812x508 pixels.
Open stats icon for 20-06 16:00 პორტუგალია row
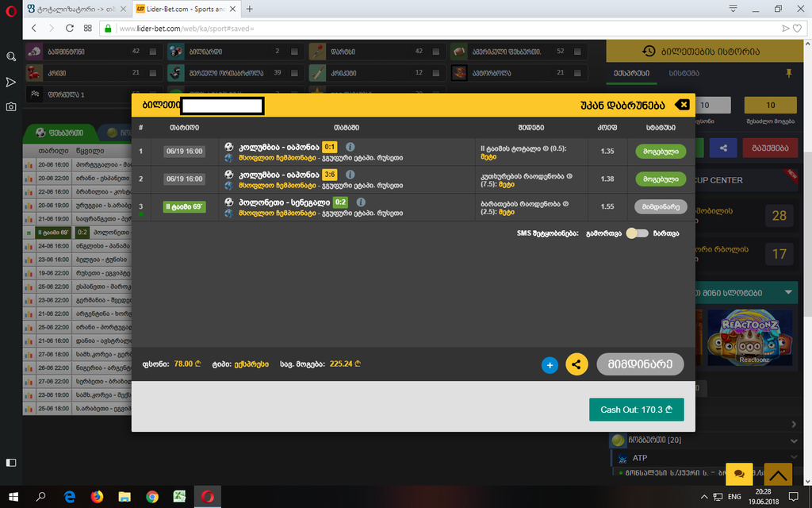pos(29,165)
